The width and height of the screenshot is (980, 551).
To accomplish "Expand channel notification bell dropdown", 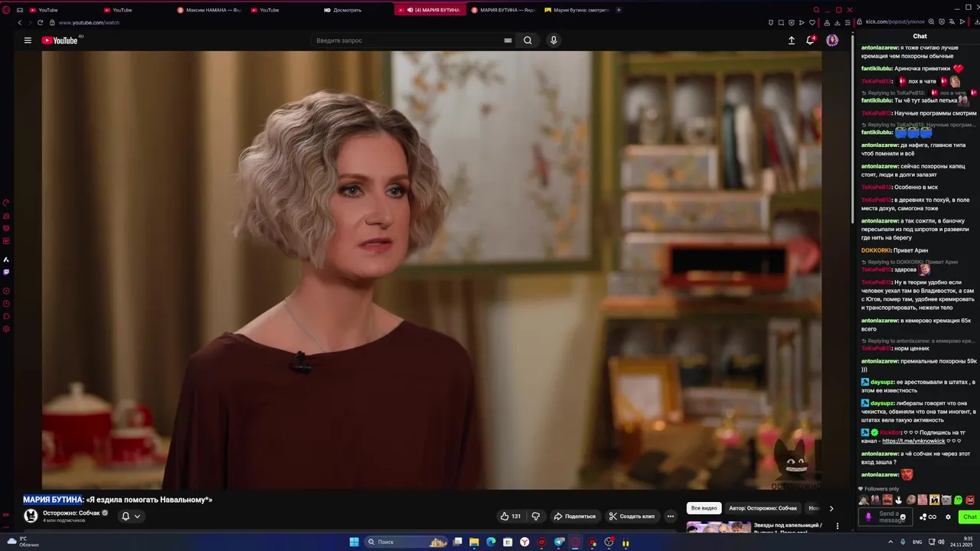I will 131,517.
